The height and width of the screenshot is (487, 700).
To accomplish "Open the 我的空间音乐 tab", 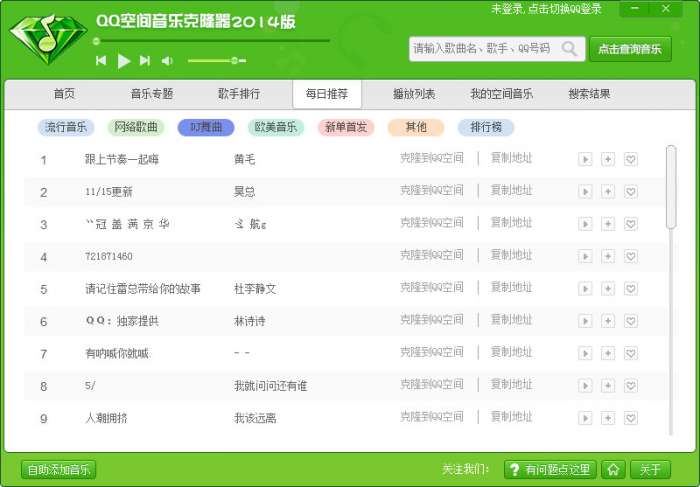I will pyautogui.click(x=501, y=94).
